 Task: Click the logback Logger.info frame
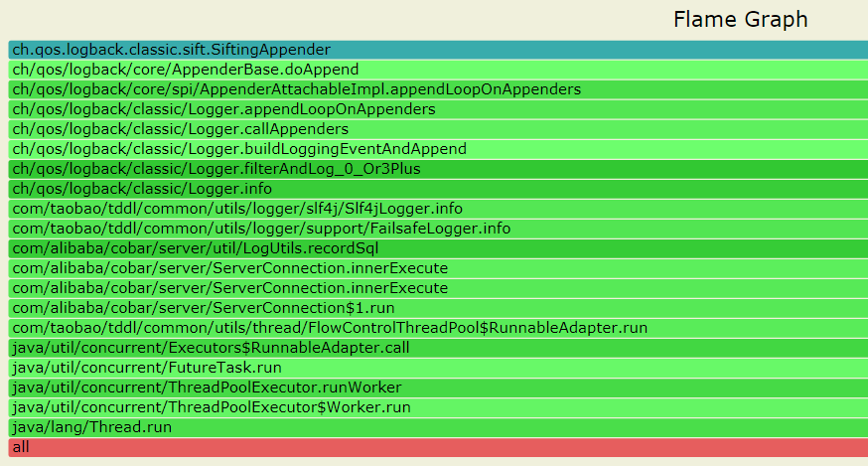tap(438, 189)
